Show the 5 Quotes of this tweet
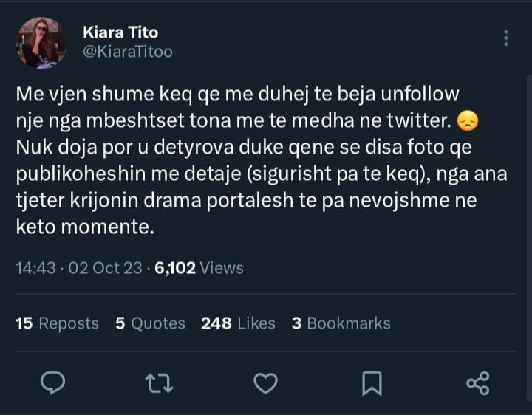The width and height of the screenshot is (532, 415). pyautogui.click(x=150, y=323)
